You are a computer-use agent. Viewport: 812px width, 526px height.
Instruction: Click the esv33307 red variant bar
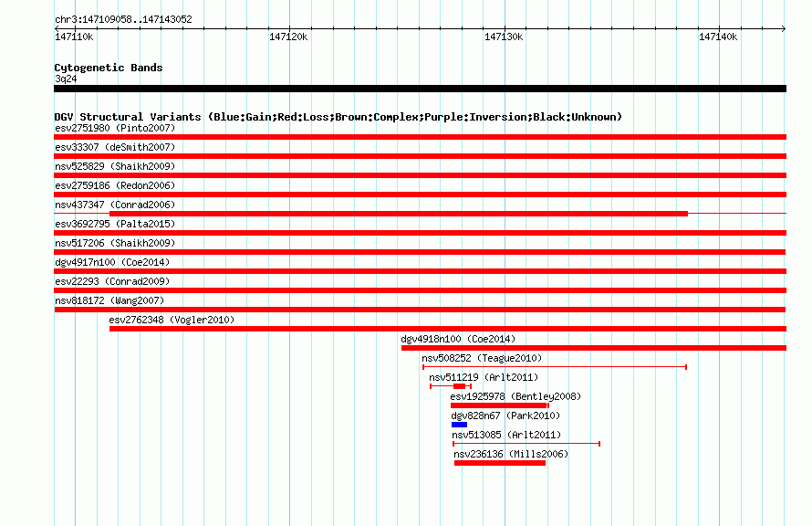point(420,156)
